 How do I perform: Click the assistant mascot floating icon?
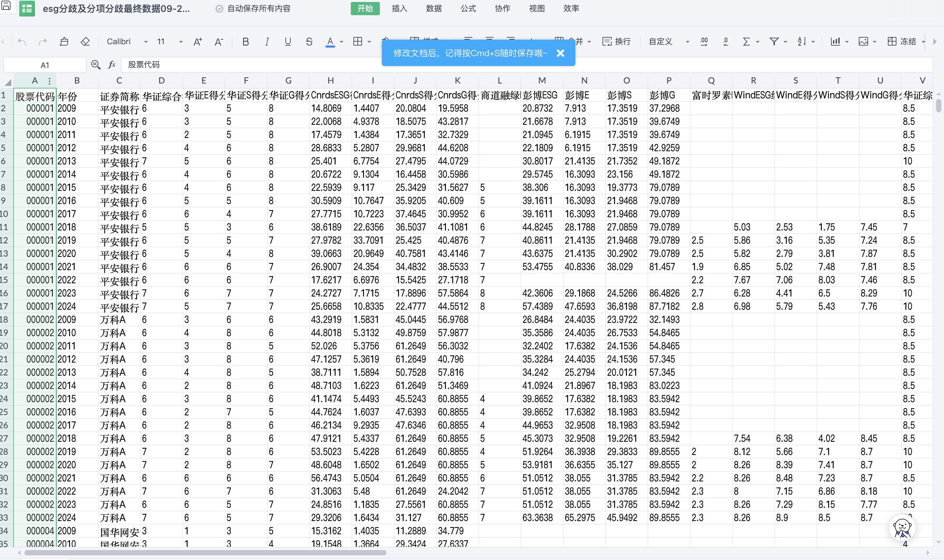tap(902, 528)
